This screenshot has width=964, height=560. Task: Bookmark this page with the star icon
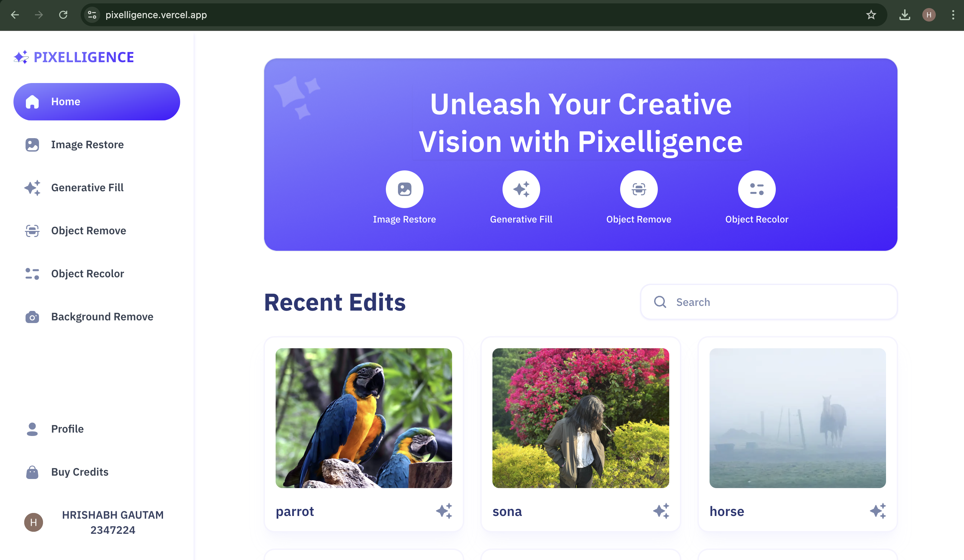tap(871, 15)
